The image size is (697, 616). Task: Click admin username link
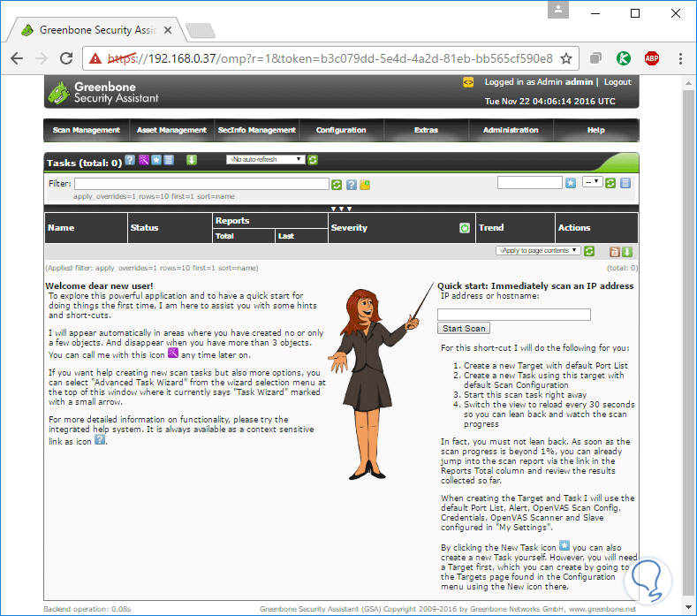coord(580,82)
